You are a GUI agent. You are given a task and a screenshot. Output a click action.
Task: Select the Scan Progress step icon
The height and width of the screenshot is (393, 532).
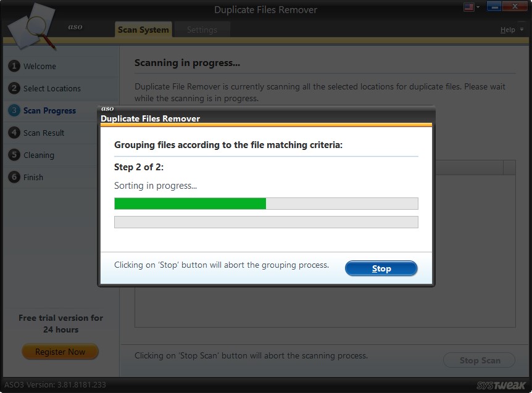14,110
